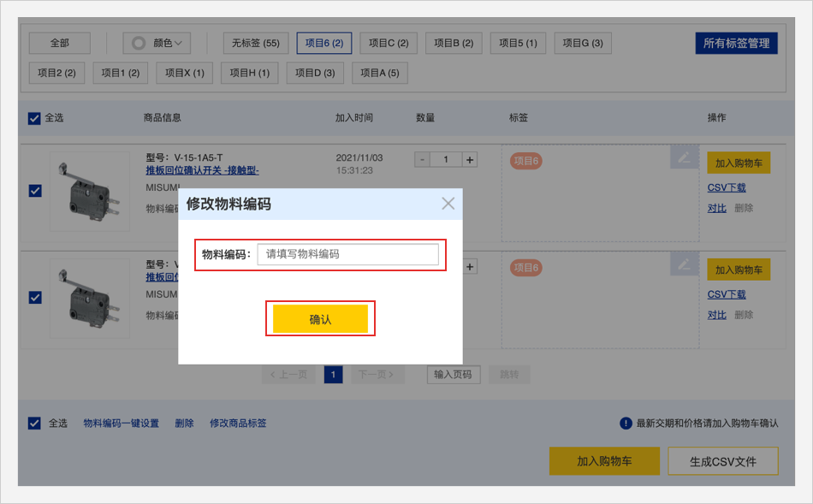This screenshot has width=813, height=504.
Task: Select the 项目A (5) tag filter
Action: (380, 73)
